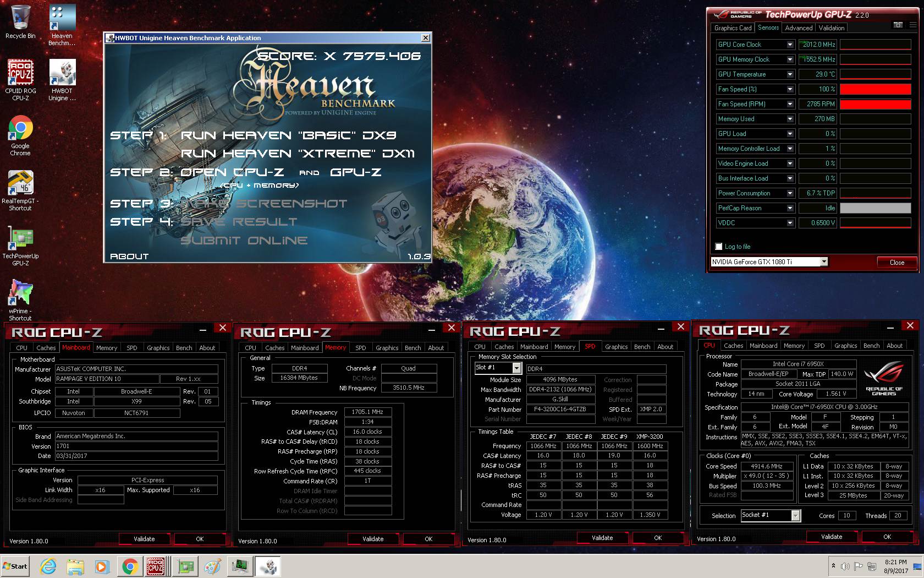Click the taskbar clock showing 8:21 PM
Viewport: 924px width, 578px height.
tap(896, 566)
